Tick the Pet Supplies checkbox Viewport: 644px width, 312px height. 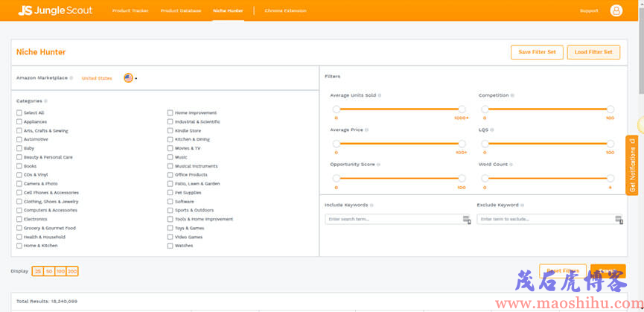tap(170, 193)
